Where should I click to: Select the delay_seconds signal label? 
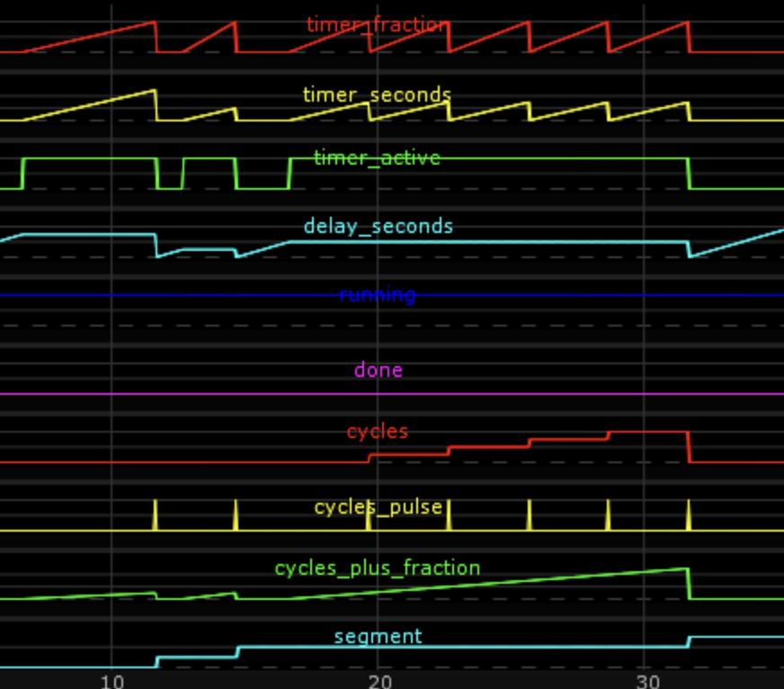point(378,226)
